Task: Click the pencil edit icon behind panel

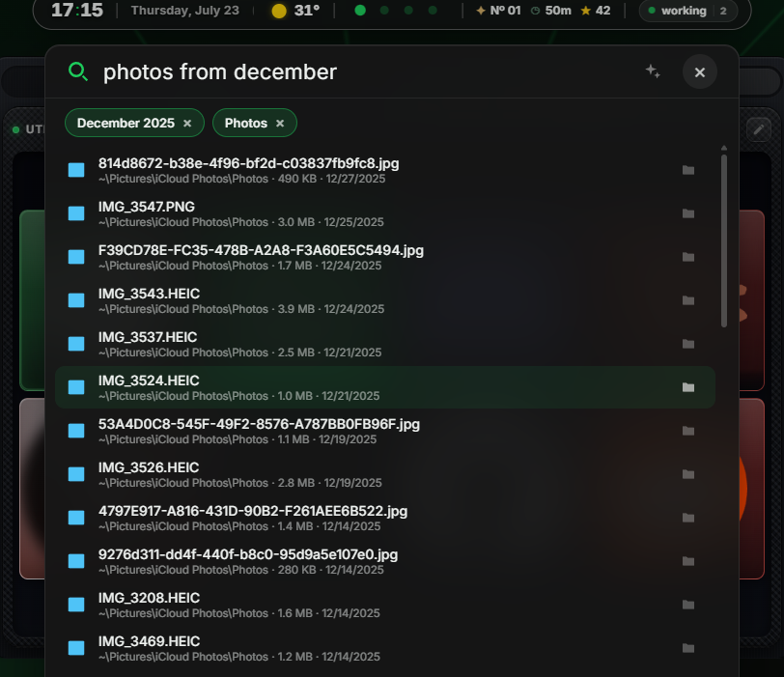Action: point(759,130)
